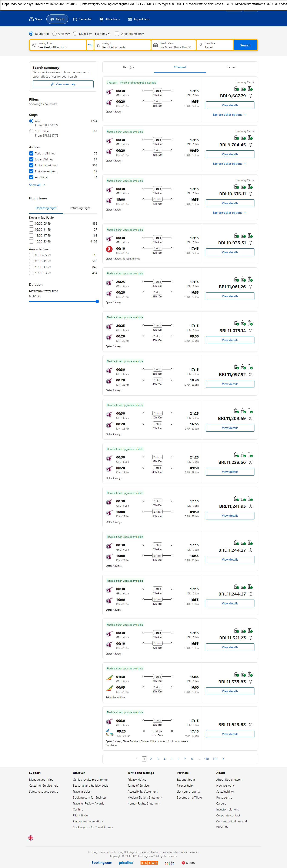Viewport: 287px width, 868px height.
Task: Click the Airport taxis icon in navigation
Action: coord(130,19)
